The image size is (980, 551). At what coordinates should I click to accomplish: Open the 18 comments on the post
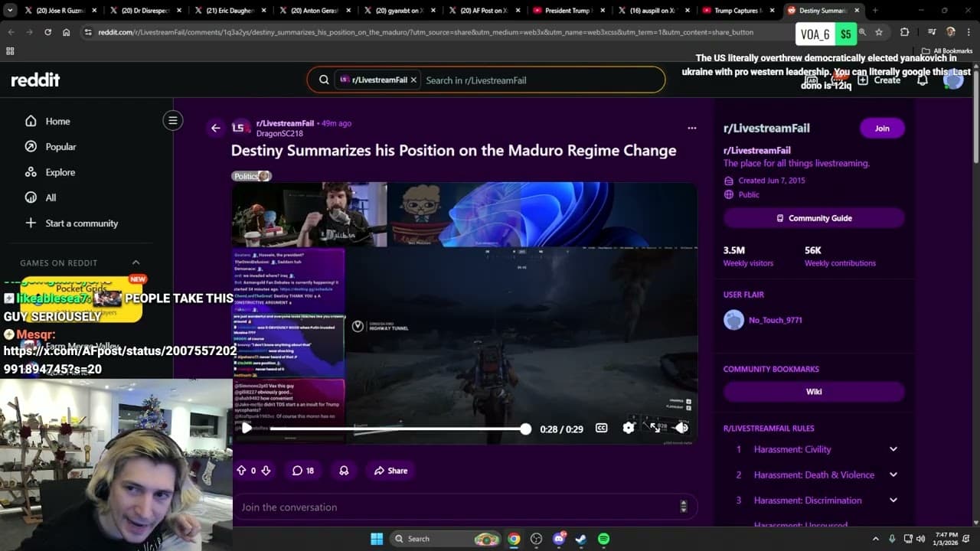(x=303, y=471)
